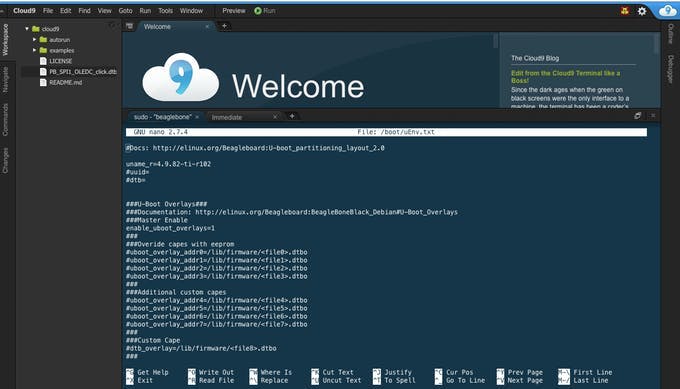Open the Outline panel on right

[670, 34]
